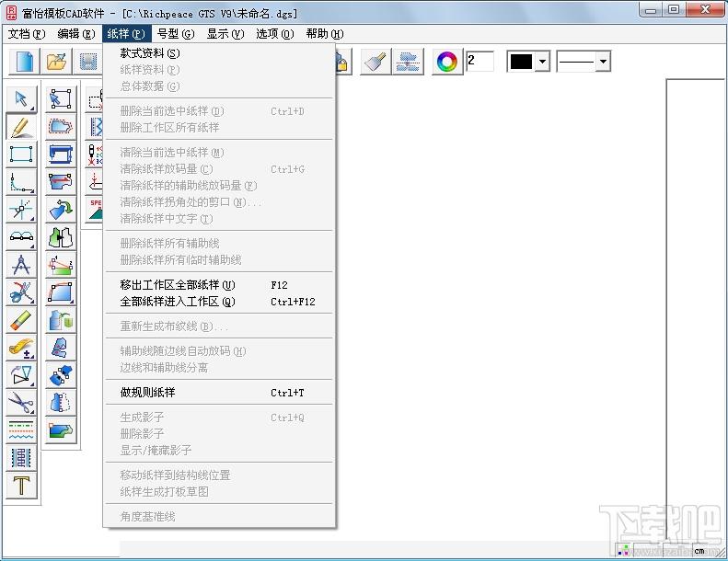The width and height of the screenshot is (728, 561).
Task: Expand the line style dropdown arrow
Action: (x=603, y=62)
